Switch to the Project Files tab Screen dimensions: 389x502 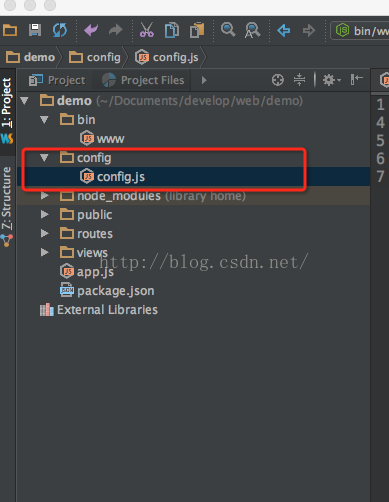click(x=143, y=80)
